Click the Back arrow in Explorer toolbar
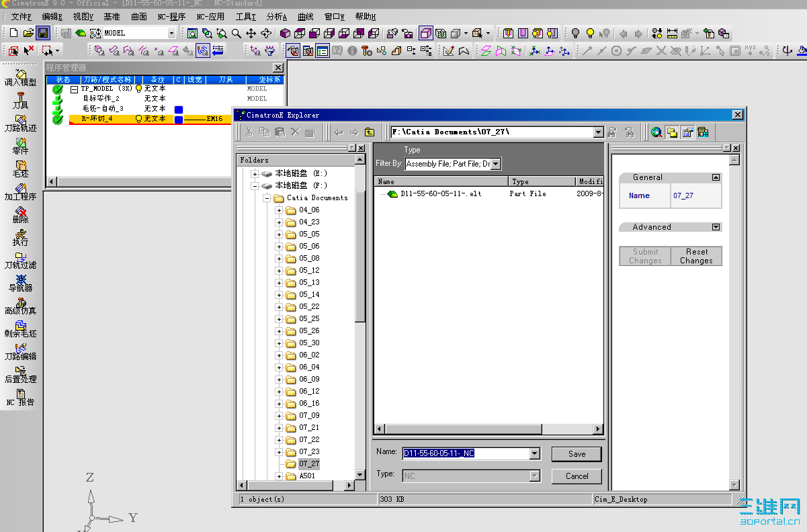 coord(339,132)
